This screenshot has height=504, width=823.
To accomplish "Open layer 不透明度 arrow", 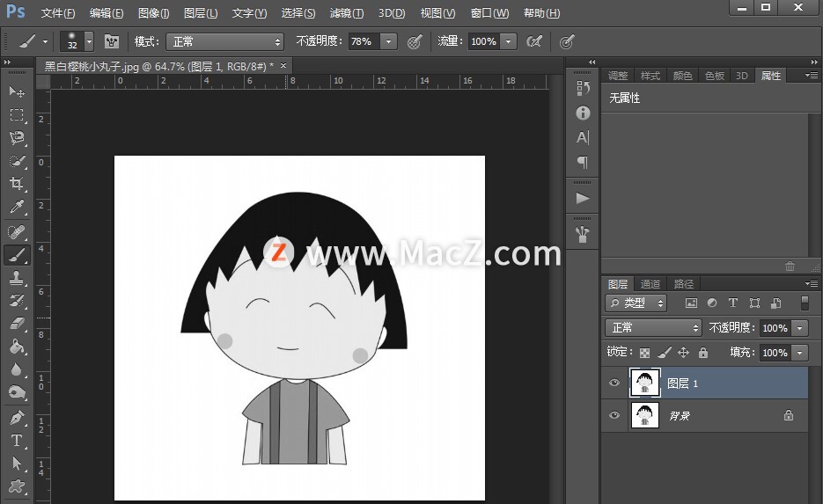I will pos(800,328).
